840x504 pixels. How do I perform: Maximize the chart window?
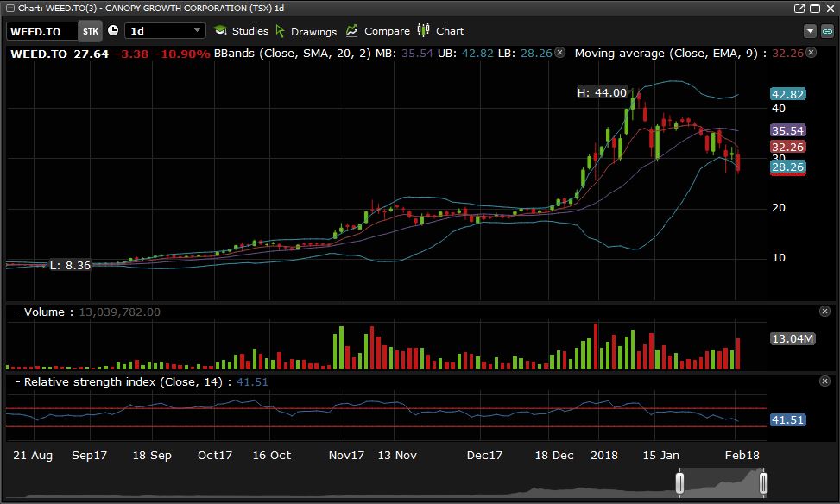click(x=815, y=8)
